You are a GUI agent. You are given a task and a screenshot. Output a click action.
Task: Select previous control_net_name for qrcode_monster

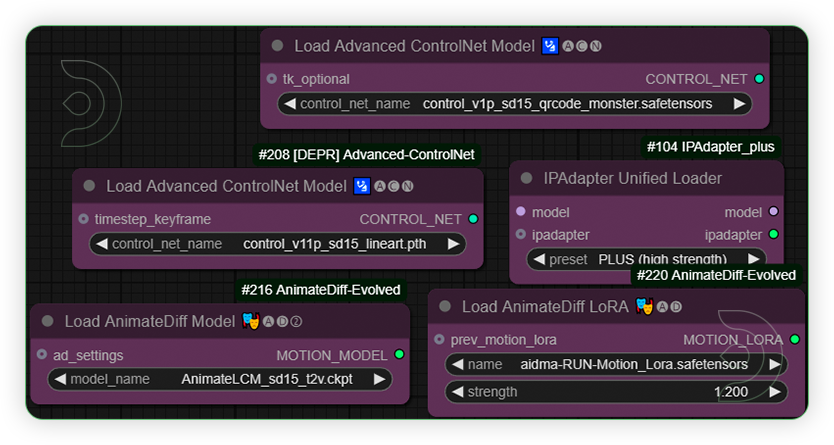pos(290,104)
